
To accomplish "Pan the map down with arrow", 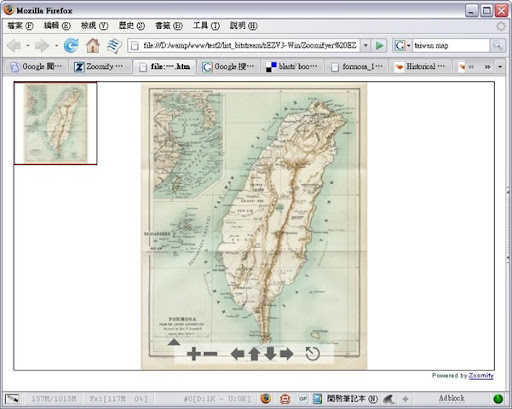I will tap(270, 354).
